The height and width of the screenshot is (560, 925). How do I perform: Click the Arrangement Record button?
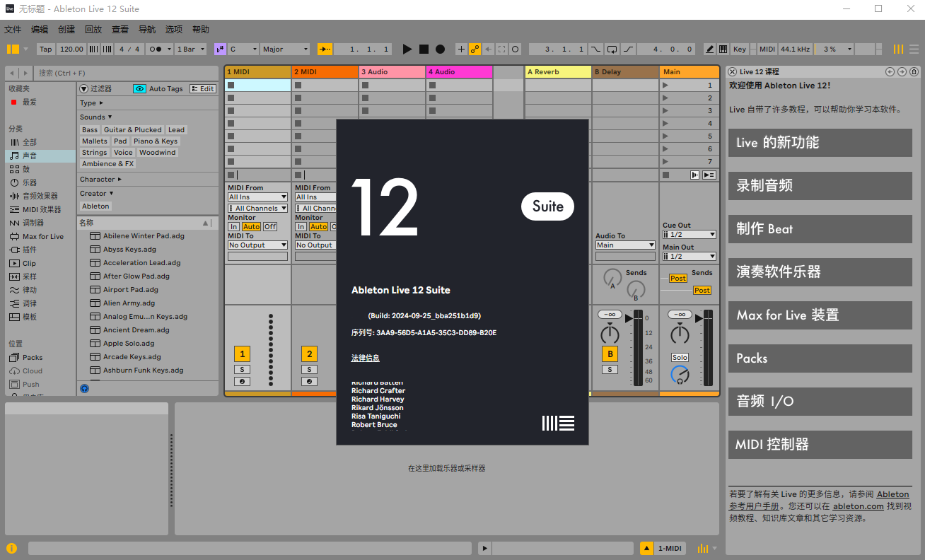440,49
